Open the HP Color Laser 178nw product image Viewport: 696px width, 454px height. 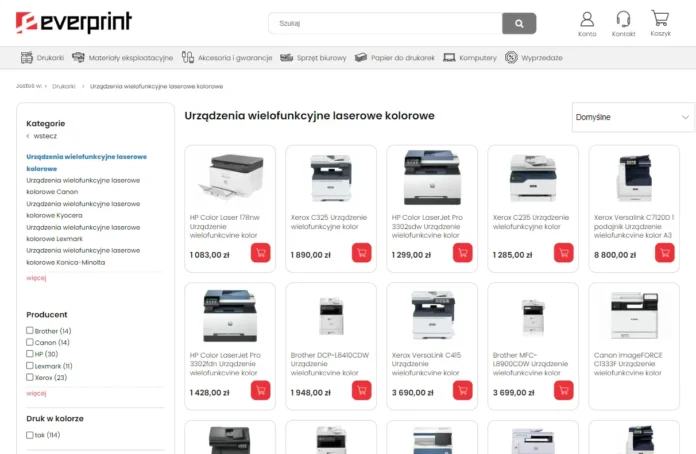[230, 178]
